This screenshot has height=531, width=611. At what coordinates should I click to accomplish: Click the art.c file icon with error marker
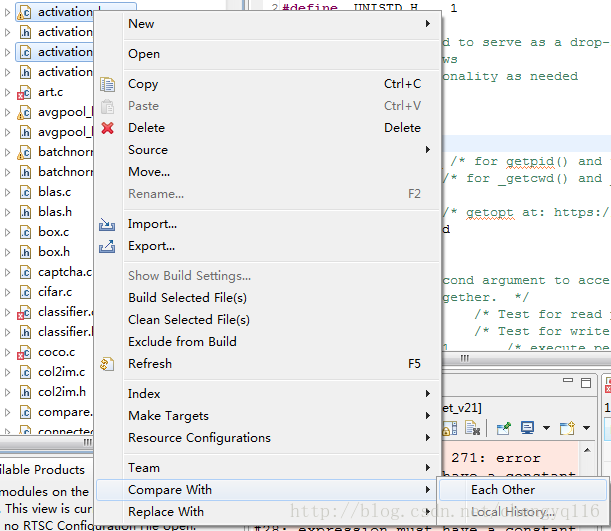(x=24, y=93)
